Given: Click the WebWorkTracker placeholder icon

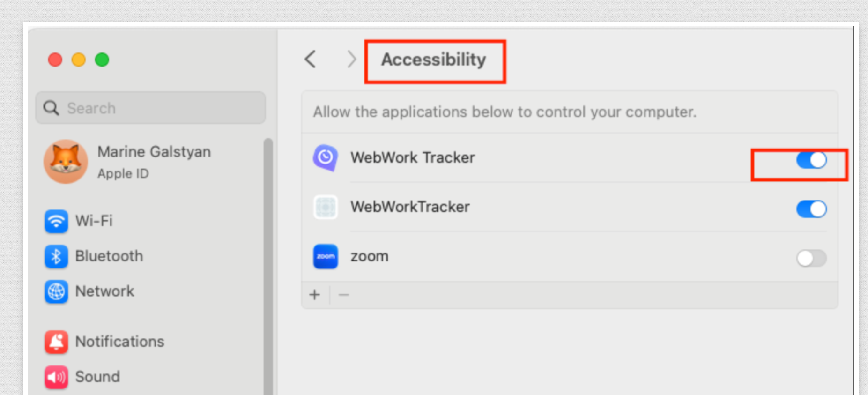Looking at the screenshot, I should click(325, 208).
